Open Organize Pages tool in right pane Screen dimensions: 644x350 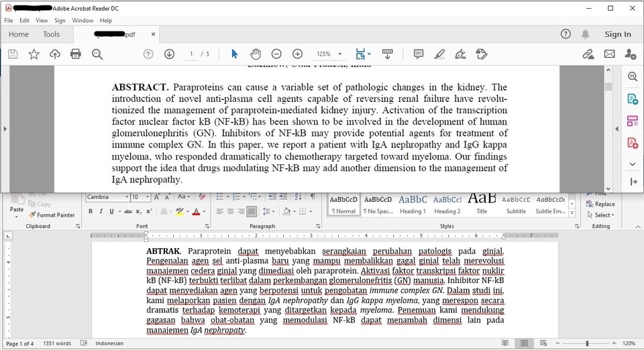pyautogui.click(x=633, y=121)
